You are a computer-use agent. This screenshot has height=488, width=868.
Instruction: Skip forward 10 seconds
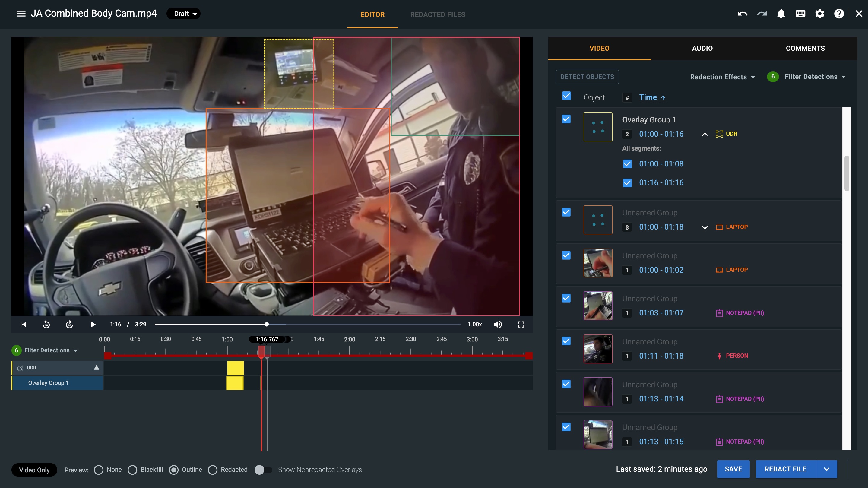(69, 324)
